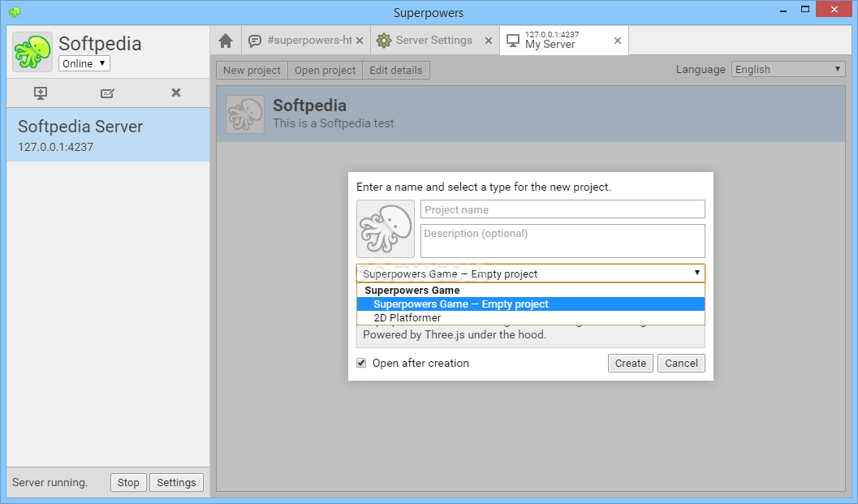858x504 pixels.
Task: Click the Softpedia server octopus logo in header
Action: 245,114
